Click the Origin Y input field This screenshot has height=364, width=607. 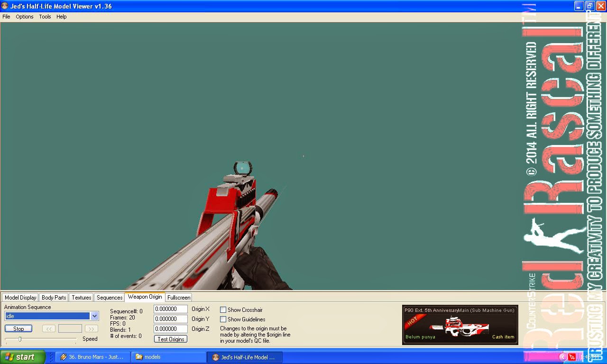pyautogui.click(x=171, y=319)
